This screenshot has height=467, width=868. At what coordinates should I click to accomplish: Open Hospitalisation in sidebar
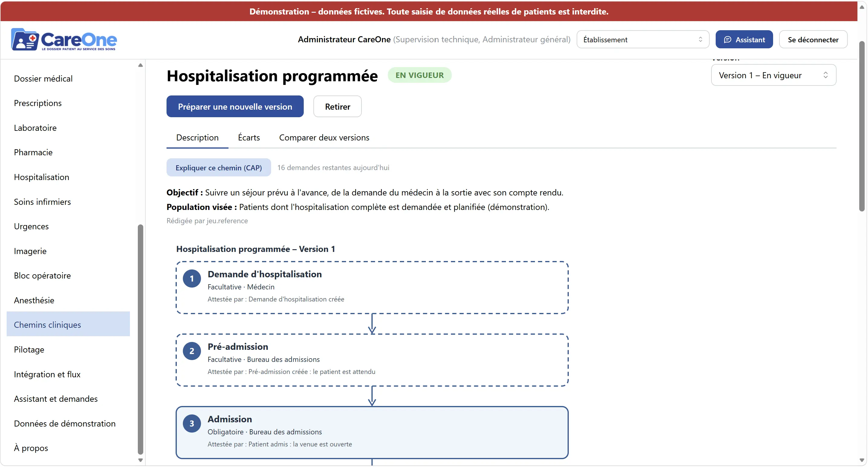pyautogui.click(x=68, y=177)
